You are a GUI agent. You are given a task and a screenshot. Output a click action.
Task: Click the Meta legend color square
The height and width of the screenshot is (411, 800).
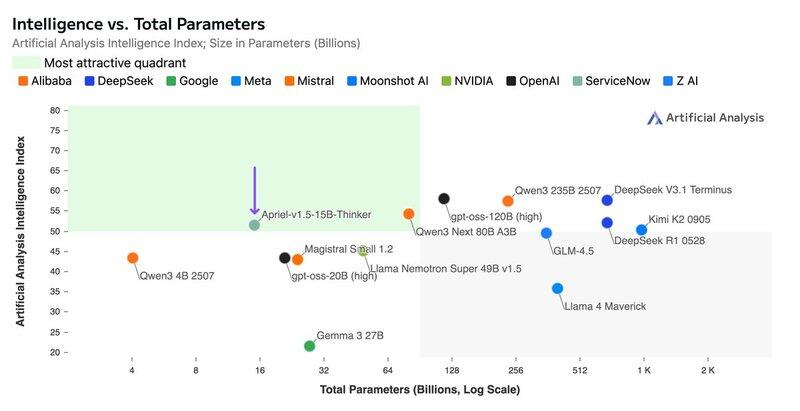point(236,81)
